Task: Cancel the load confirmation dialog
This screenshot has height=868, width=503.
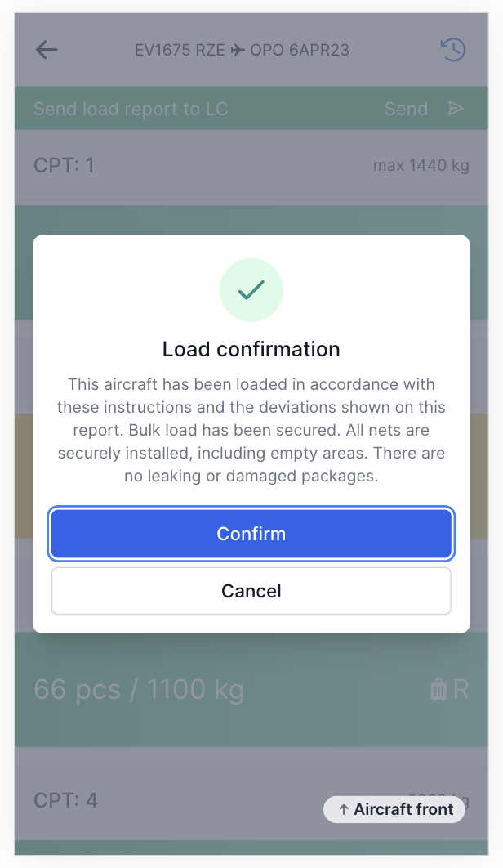Action: point(251,591)
